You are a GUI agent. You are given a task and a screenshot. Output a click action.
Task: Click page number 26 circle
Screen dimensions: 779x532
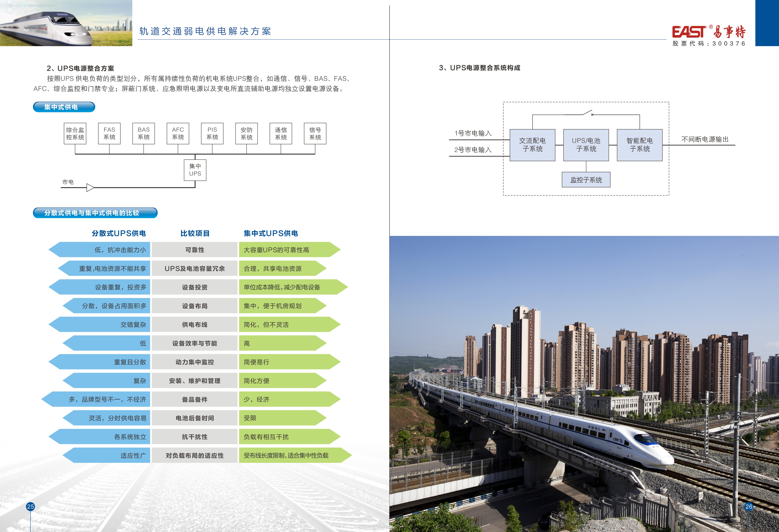point(749,507)
